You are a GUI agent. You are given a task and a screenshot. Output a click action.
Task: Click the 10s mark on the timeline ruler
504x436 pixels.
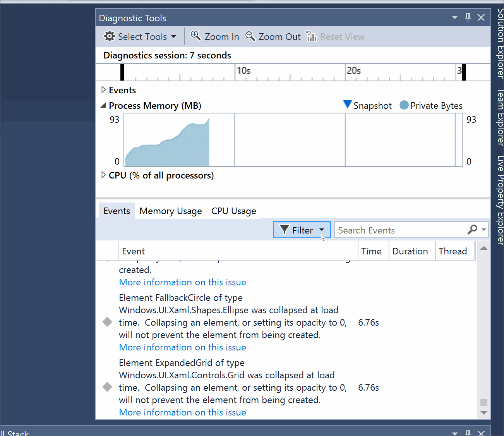click(x=243, y=71)
